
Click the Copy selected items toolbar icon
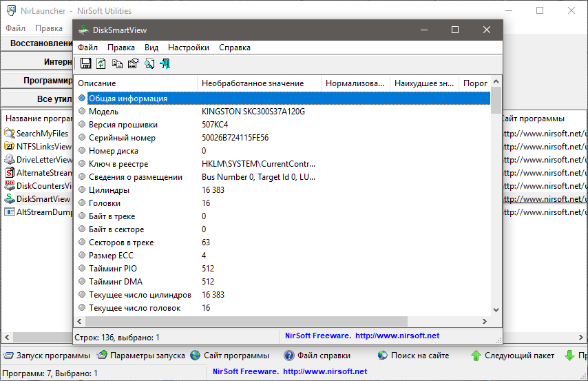pyautogui.click(x=117, y=64)
